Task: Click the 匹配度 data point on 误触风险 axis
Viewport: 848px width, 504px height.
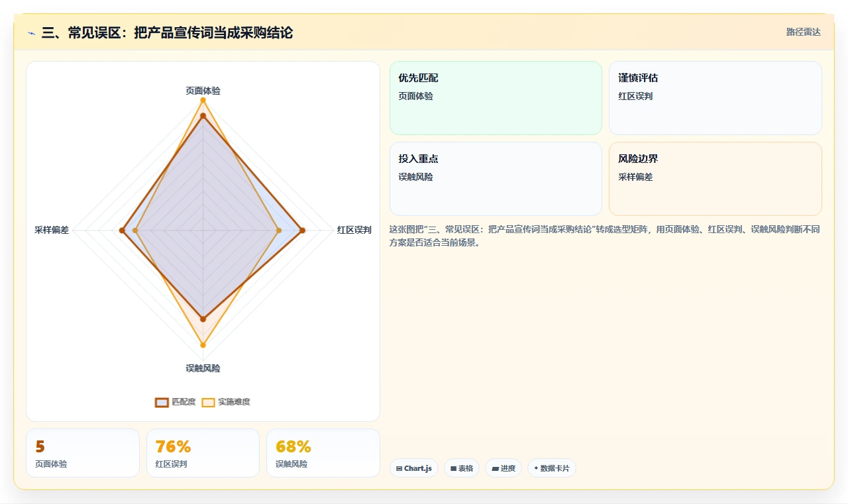Action: point(203,319)
